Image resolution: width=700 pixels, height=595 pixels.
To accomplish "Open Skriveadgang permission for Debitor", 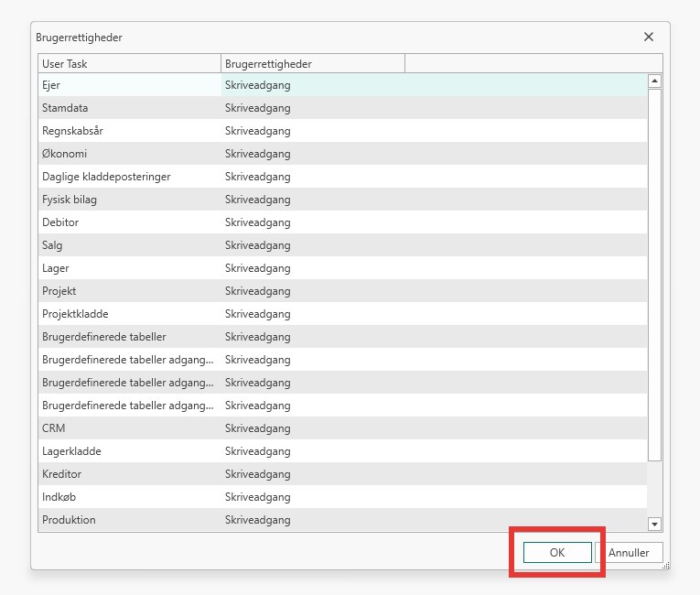I will [313, 222].
